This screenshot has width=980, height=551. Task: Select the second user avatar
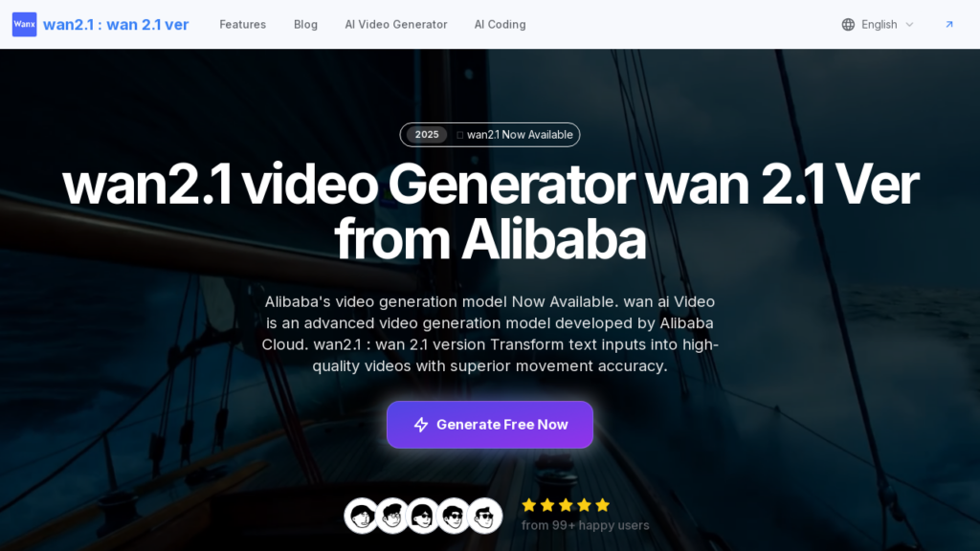point(392,516)
